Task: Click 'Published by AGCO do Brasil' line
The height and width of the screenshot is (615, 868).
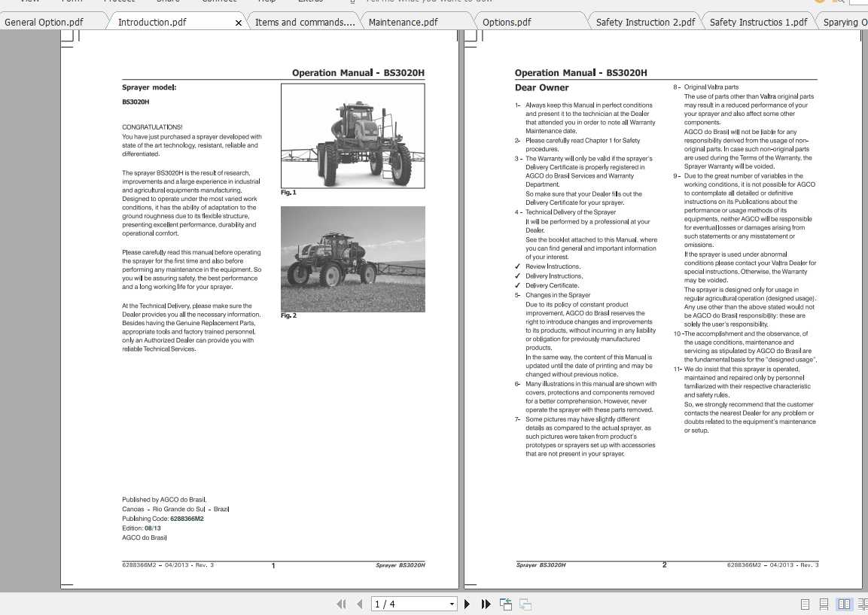Action: pyautogui.click(x=164, y=499)
